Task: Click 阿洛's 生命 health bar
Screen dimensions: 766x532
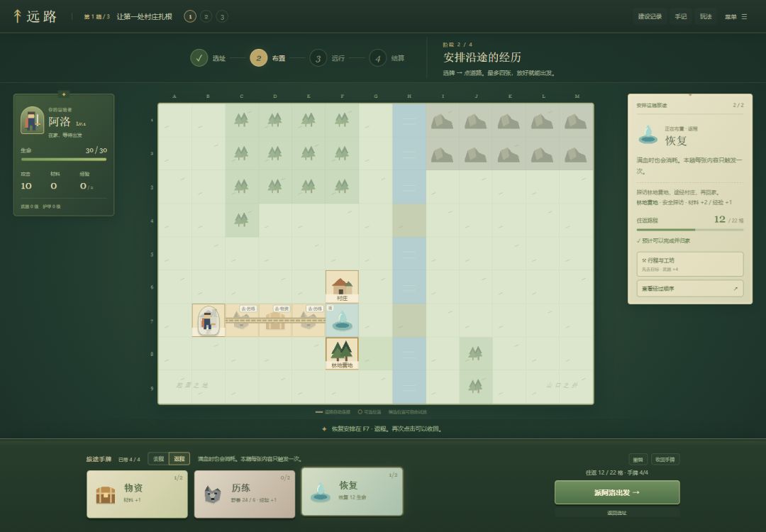Action: click(64, 160)
